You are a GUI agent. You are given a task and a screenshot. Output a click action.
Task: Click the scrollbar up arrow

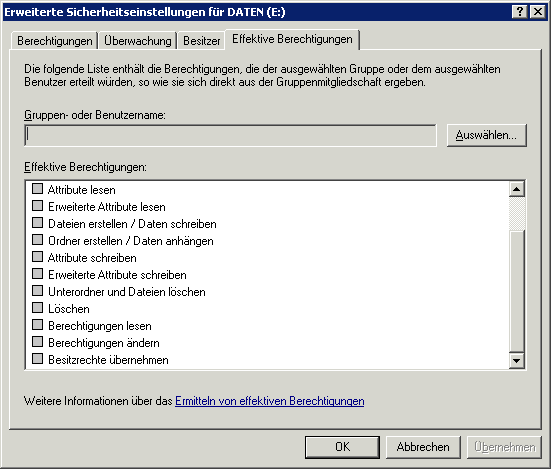[517, 189]
